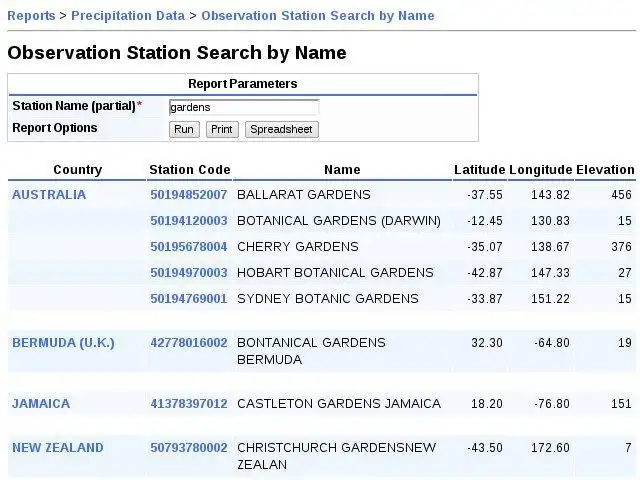Viewport: 640px width, 480px height.
Task: Select BERMUDA (U.K.) country link
Action: 63,343
